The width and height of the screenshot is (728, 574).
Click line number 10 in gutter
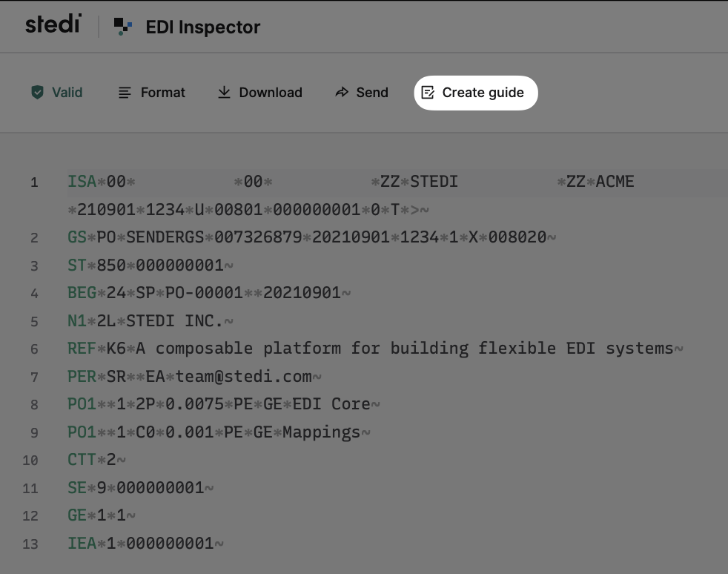click(x=30, y=461)
